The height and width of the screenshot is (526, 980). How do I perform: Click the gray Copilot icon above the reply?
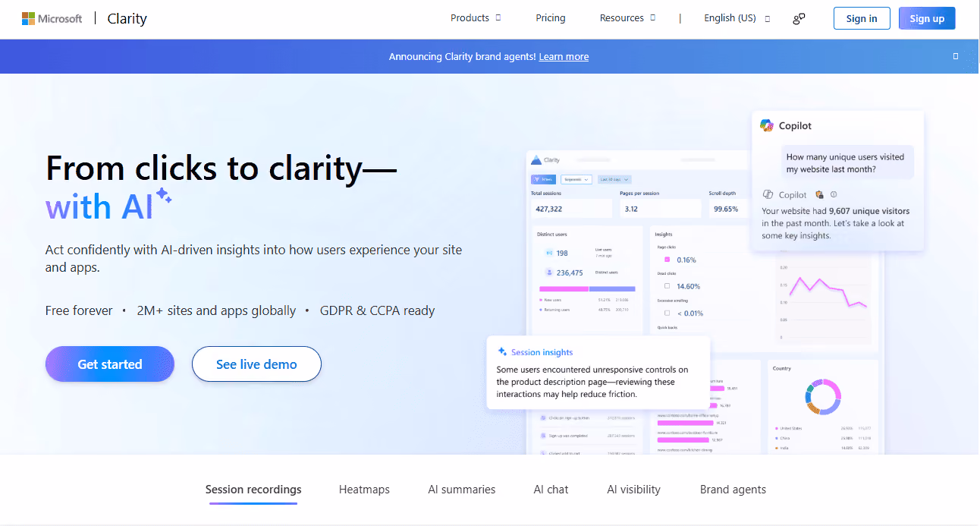pos(768,195)
